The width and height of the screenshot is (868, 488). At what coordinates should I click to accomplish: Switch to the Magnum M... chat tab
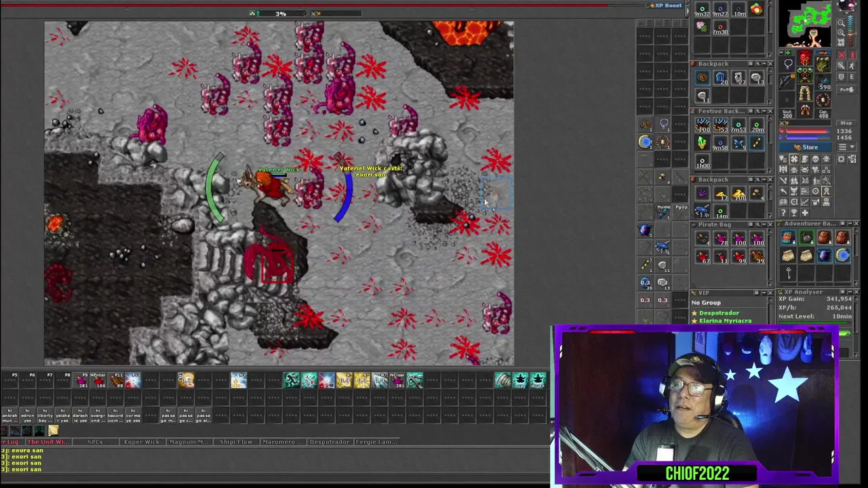pyautogui.click(x=189, y=442)
